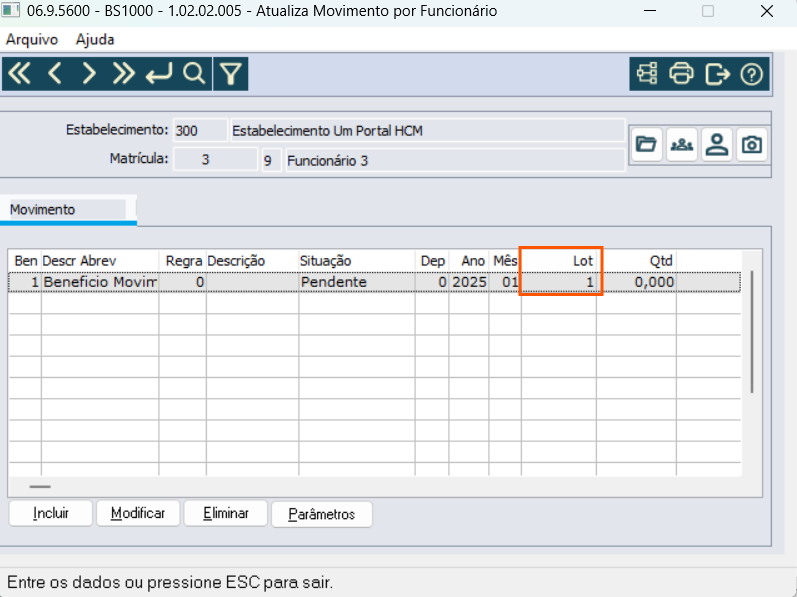Click the Situação column header
The height and width of the screenshot is (597, 797).
coord(357,261)
